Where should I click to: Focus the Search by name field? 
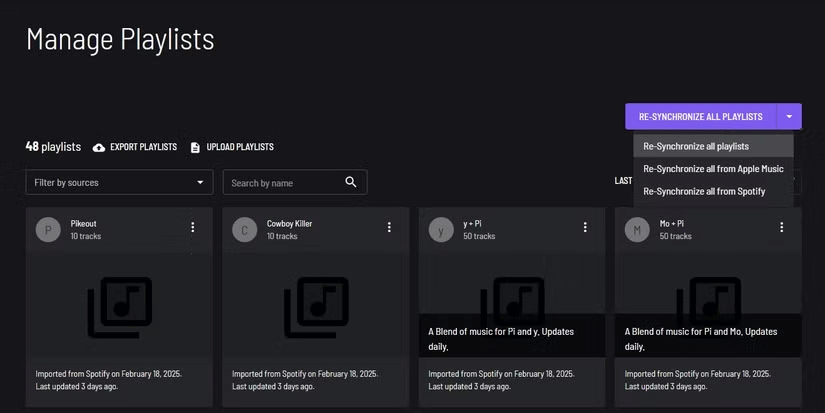tap(283, 183)
